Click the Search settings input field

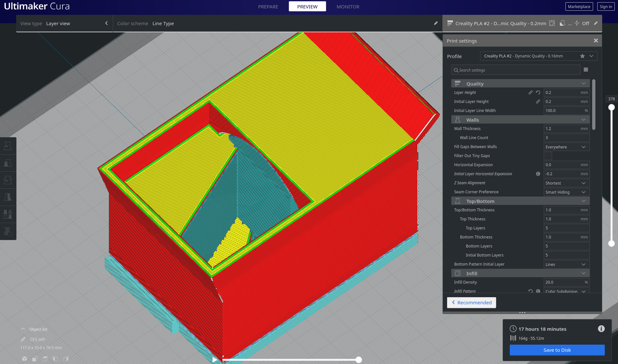tap(515, 70)
